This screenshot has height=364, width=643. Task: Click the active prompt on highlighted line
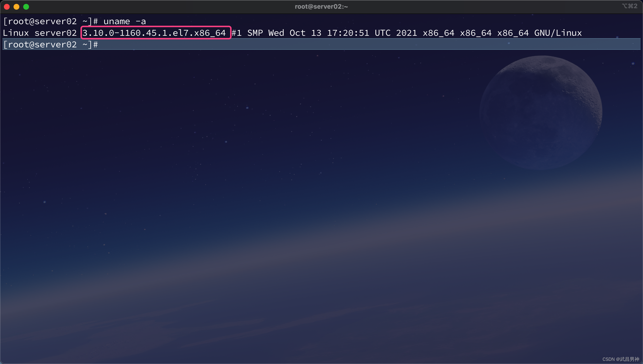click(50, 44)
